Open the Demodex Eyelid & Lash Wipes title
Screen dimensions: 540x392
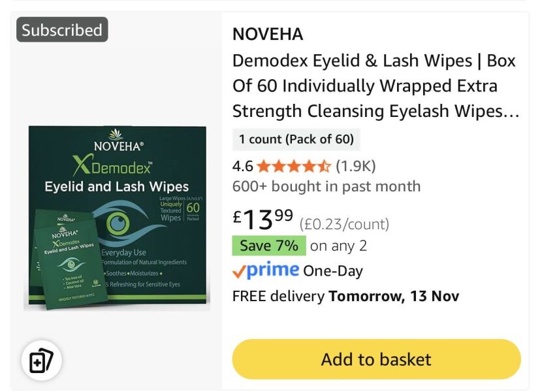(374, 86)
